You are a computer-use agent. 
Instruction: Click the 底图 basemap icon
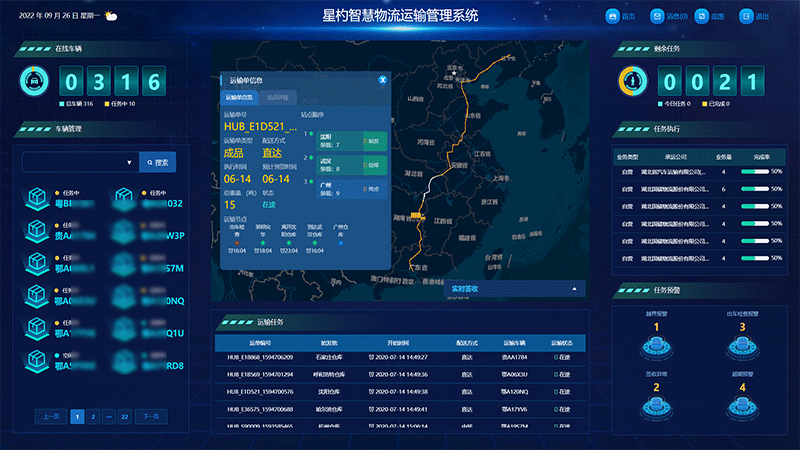[x=702, y=16]
